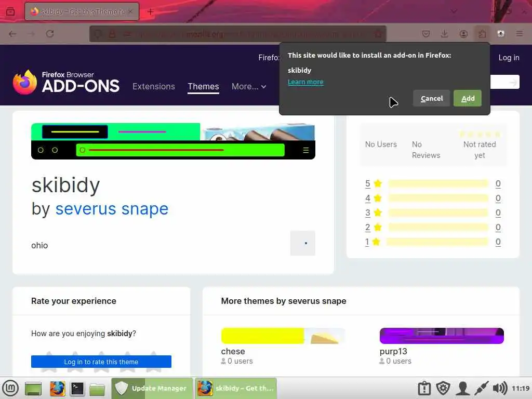Image resolution: width=532 pixels, height=399 pixels.
Task: Open author severus snape profile
Action: (112, 209)
